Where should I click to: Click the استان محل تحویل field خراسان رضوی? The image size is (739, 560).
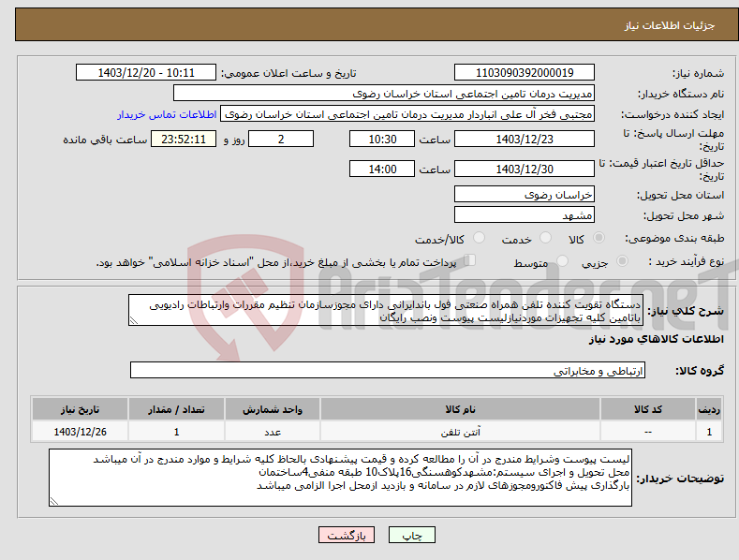coord(525,194)
